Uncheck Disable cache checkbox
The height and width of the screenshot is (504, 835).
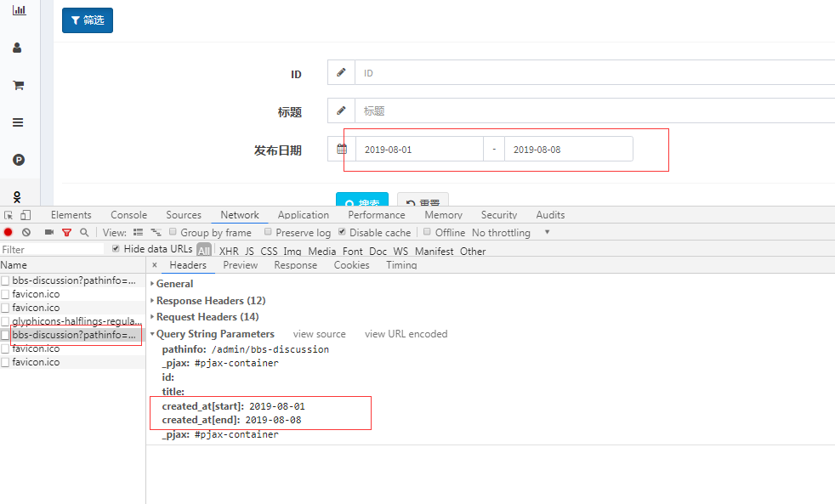342,231
